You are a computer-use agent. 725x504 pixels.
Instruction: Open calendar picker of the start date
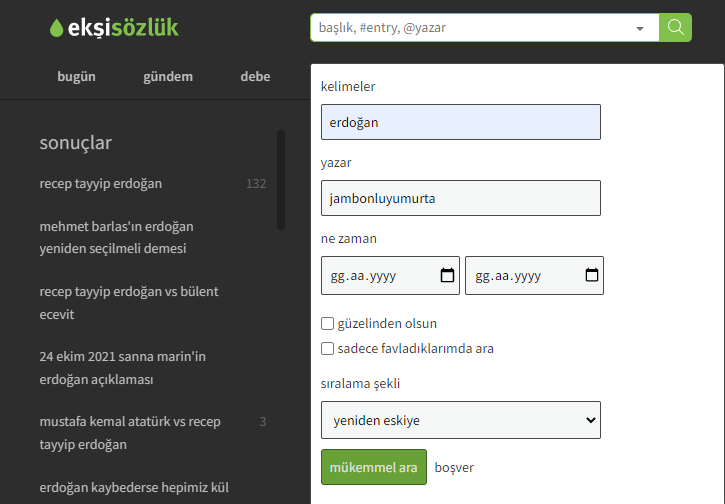447,275
